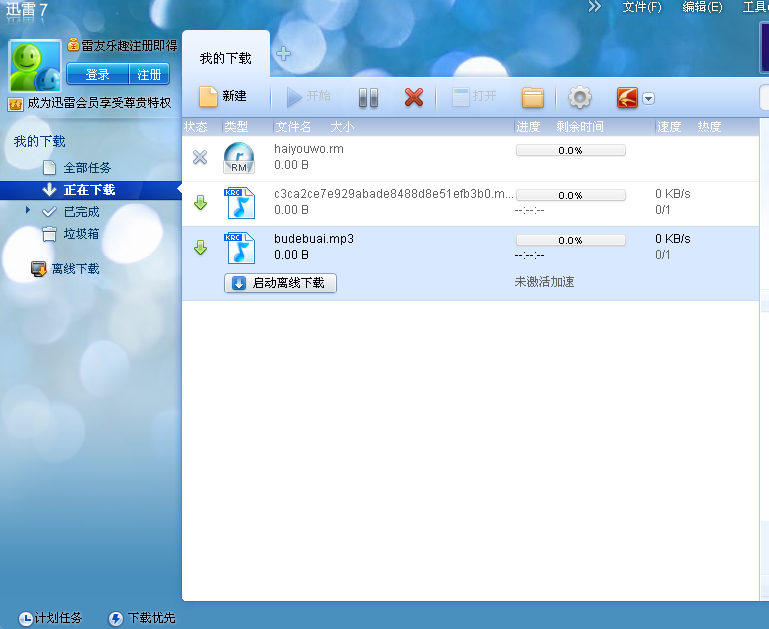This screenshot has height=629, width=769.
Task: Switch to the 我的下载 tab
Action: click(x=226, y=59)
